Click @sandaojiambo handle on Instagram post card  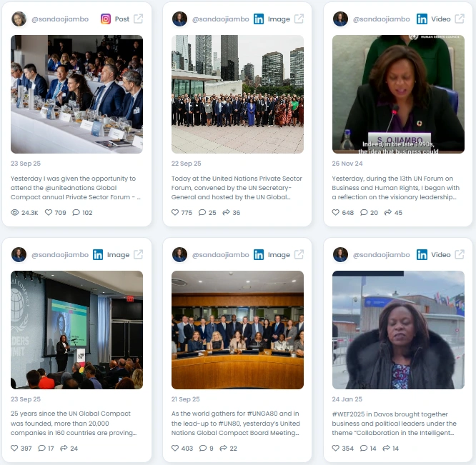60,19
